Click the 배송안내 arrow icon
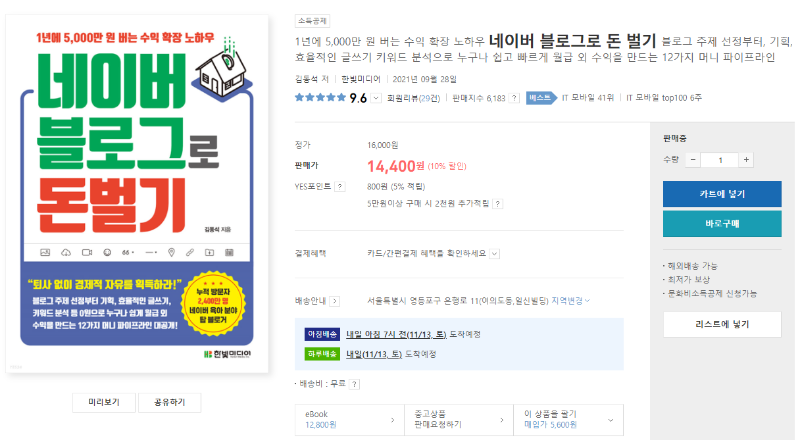800x440 pixels. click(335, 300)
